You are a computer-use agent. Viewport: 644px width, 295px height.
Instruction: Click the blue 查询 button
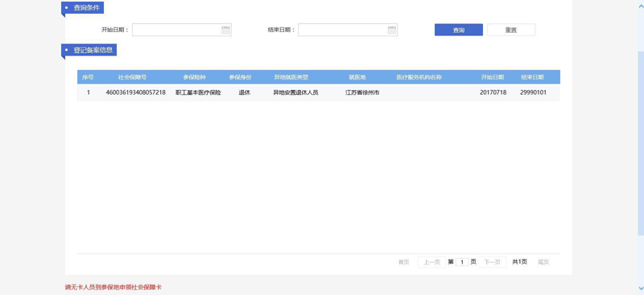click(x=459, y=30)
